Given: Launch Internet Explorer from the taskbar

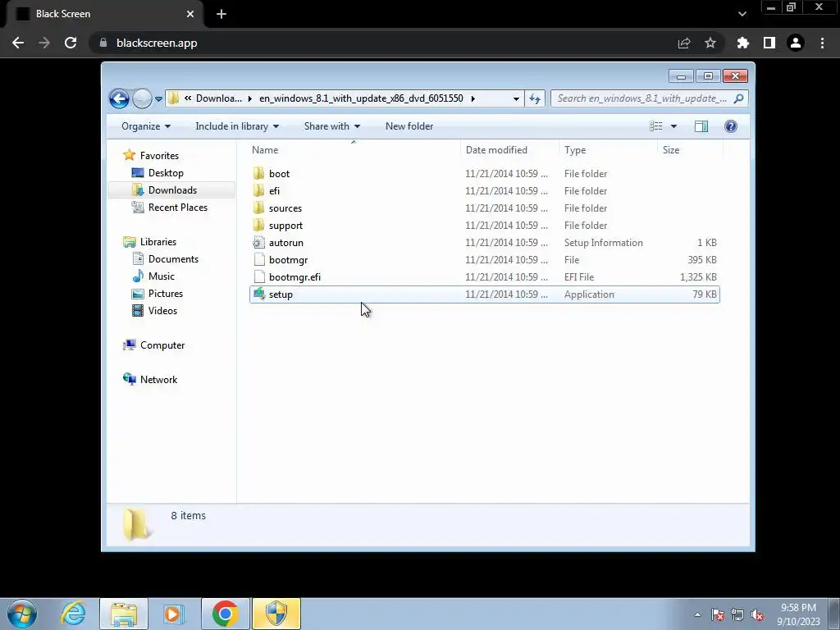Looking at the screenshot, I should (73, 614).
